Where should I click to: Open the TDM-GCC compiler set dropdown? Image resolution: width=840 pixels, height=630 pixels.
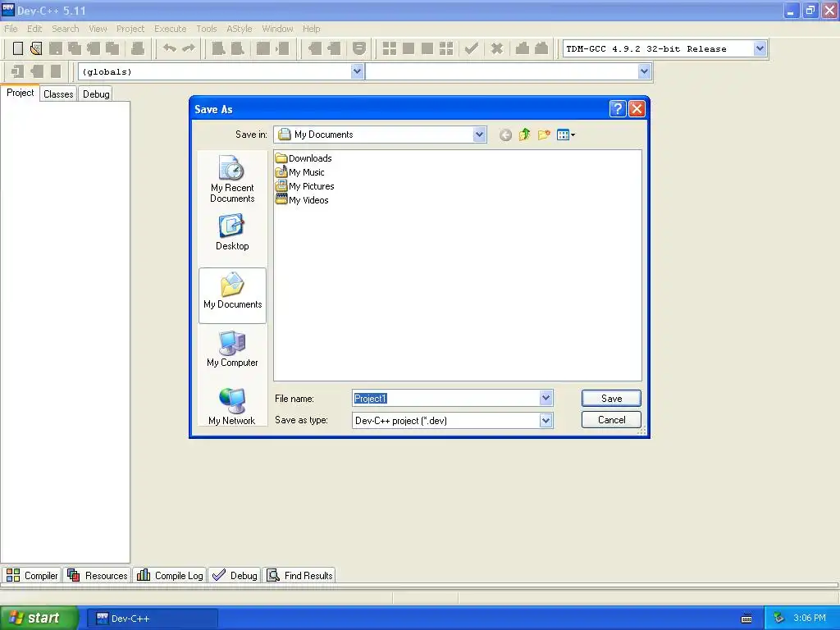click(760, 48)
